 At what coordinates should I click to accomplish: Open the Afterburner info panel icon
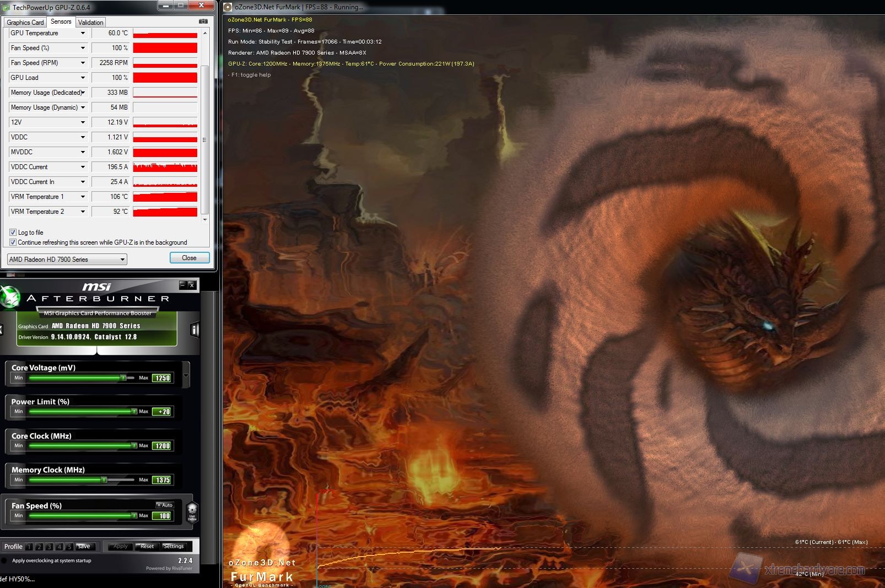point(194,330)
